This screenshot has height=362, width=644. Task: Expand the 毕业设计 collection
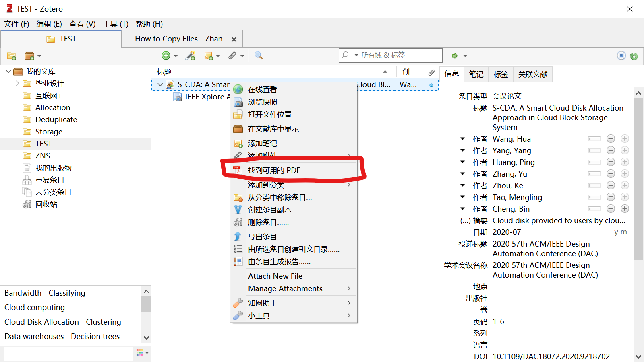tap(17, 83)
